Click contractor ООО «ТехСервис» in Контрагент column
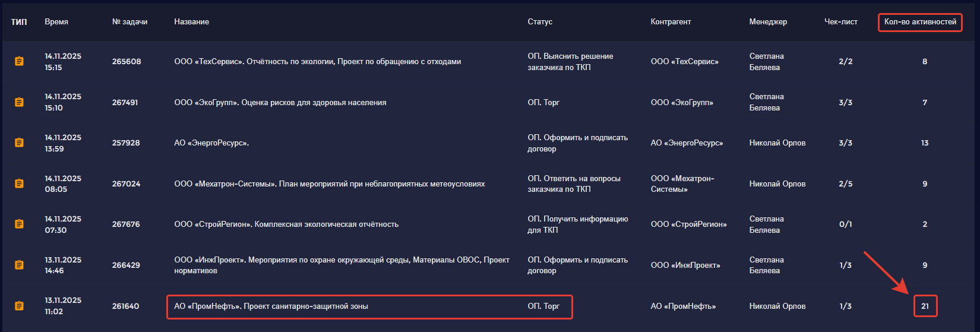Image resolution: width=980 pixels, height=332 pixels. pos(684,62)
